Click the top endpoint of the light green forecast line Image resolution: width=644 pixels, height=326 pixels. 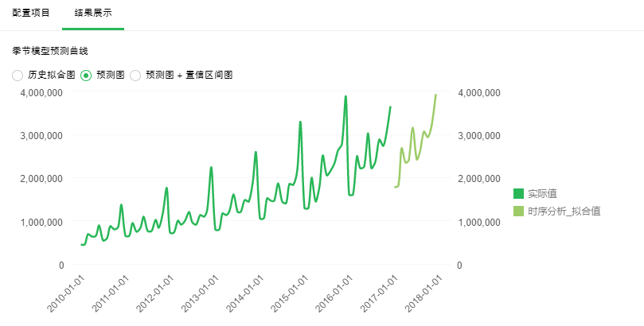pyautogui.click(x=435, y=95)
